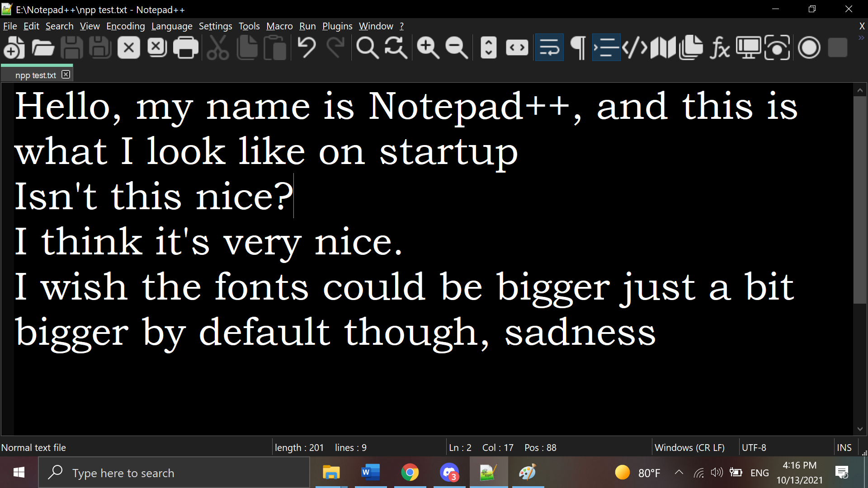Image resolution: width=868 pixels, height=488 pixels.
Task: Open the Search menu
Action: (59, 26)
